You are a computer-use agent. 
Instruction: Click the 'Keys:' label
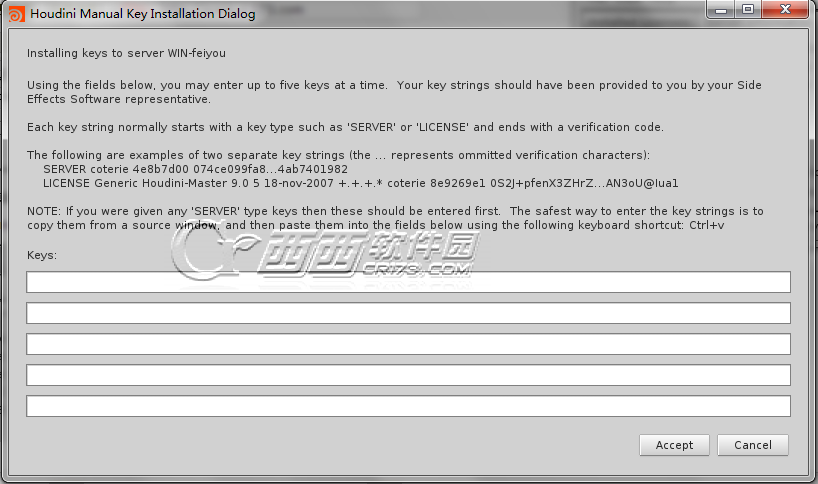tap(42, 255)
